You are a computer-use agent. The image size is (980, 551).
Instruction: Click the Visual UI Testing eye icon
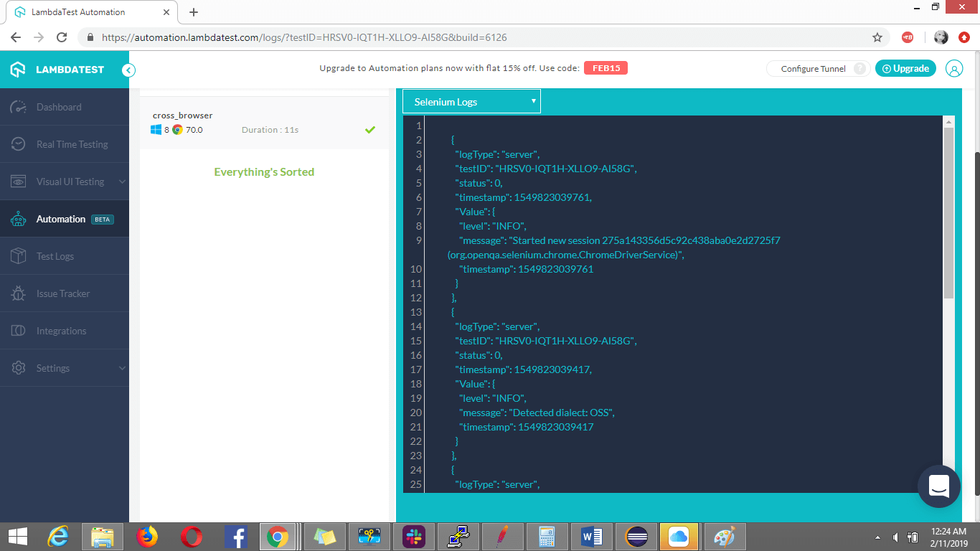19,182
